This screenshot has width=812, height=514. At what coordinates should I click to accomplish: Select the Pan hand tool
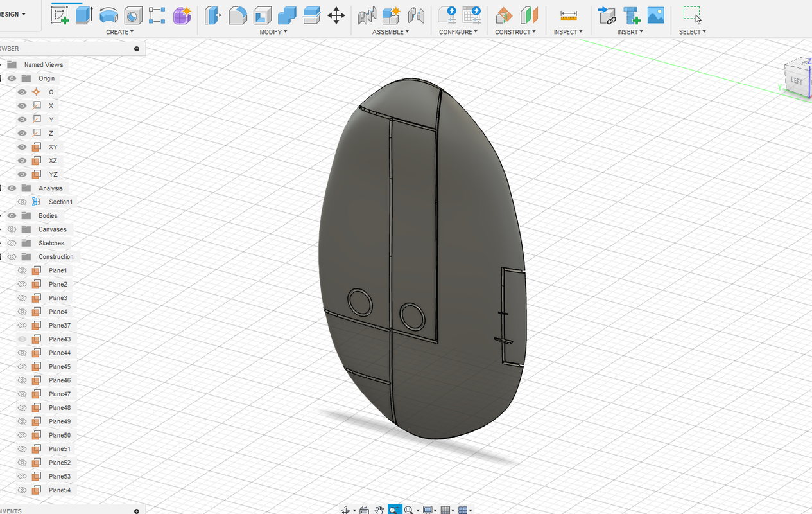coord(379,510)
